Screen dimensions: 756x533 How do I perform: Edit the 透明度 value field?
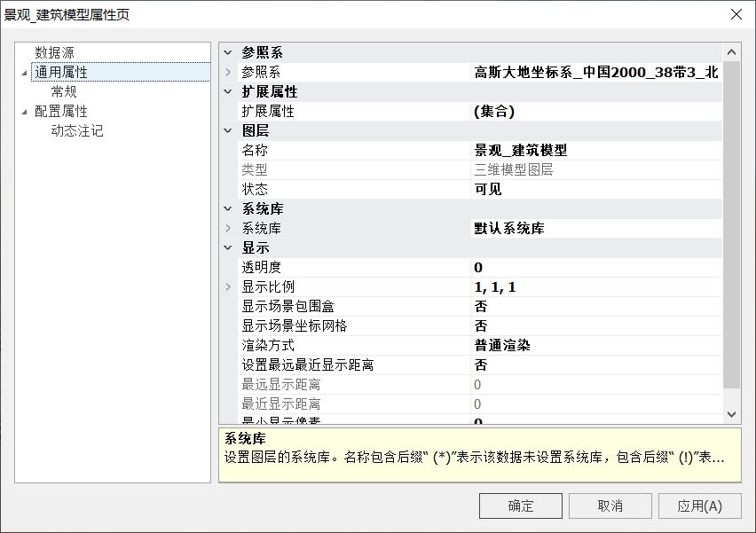595,268
